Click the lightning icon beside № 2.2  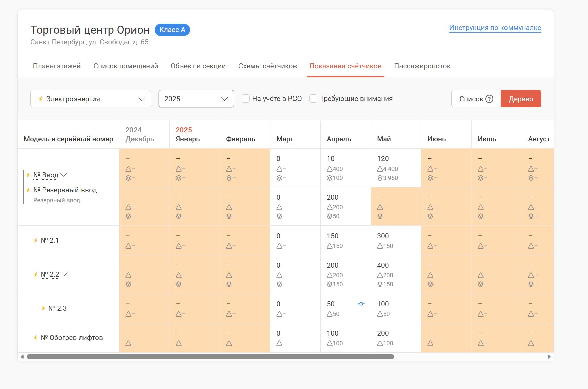[35, 274]
